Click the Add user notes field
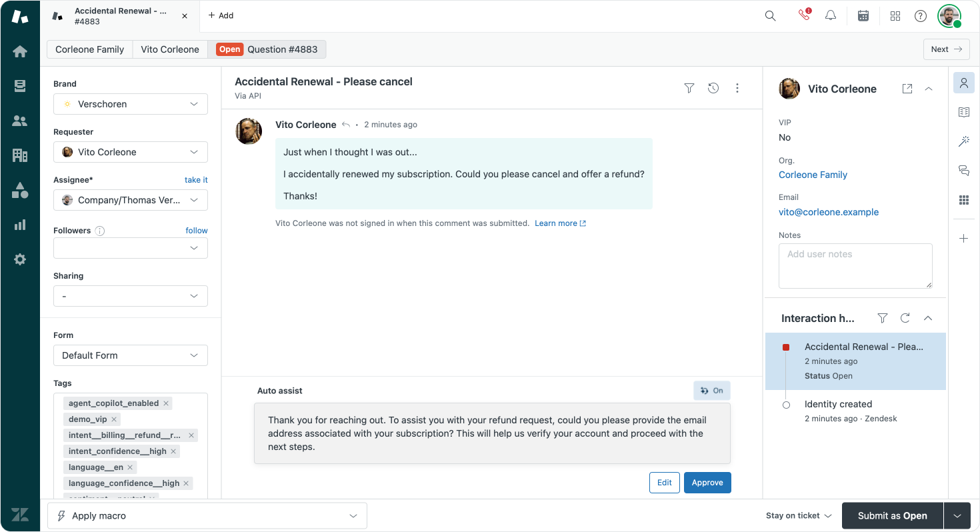Viewport: 980px width, 532px height. click(855, 266)
